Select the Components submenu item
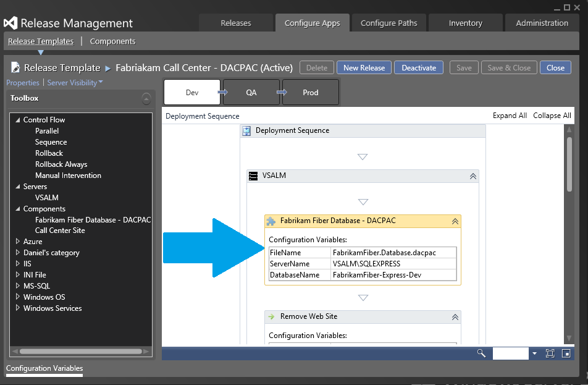The image size is (588, 385). click(112, 41)
